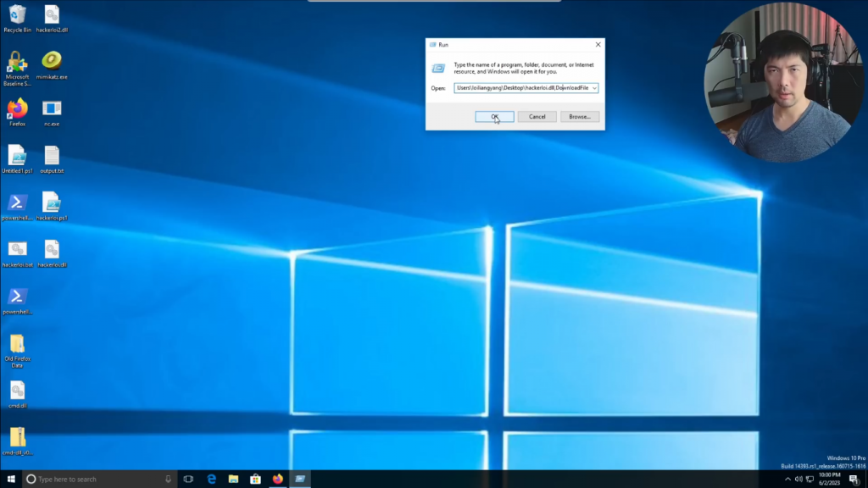This screenshot has width=868, height=488.
Task: Click the OK button in Run dialog
Action: coord(494,117)
